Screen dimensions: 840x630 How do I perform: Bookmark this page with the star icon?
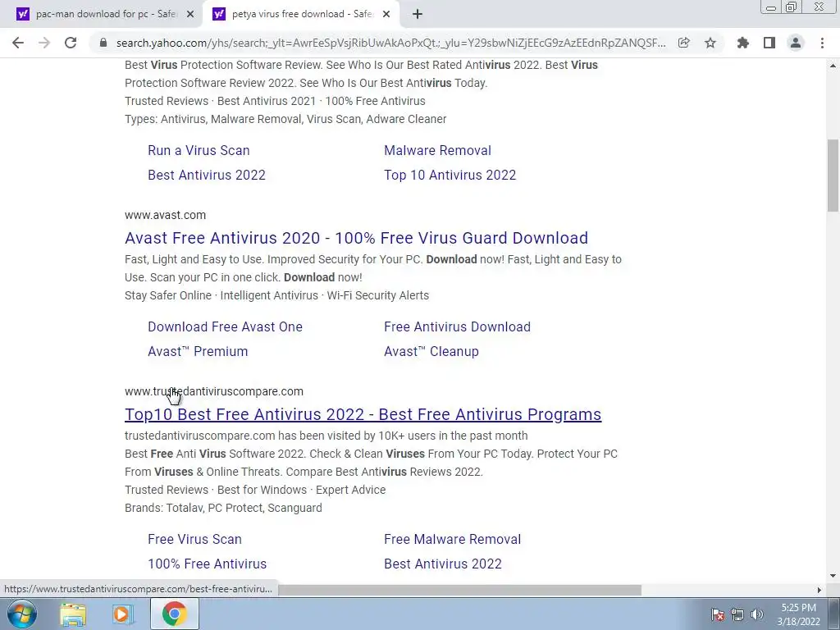[710, 43]
